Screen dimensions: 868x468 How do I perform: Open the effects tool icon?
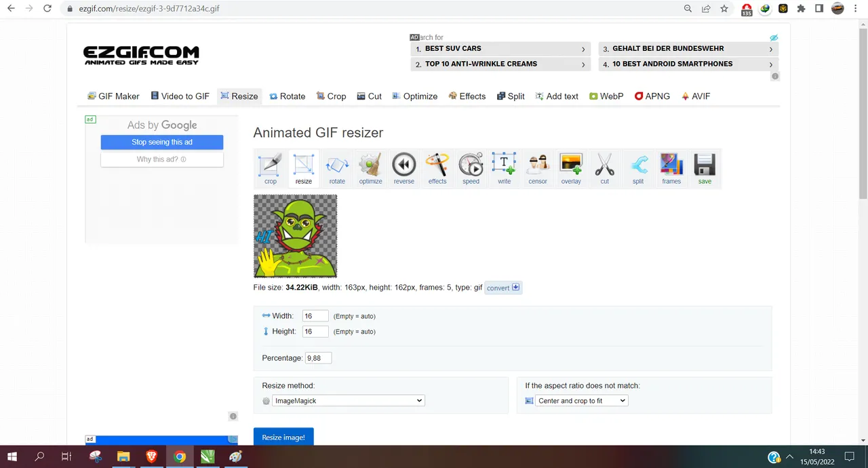pyautogui.click(x=437, y=168)
